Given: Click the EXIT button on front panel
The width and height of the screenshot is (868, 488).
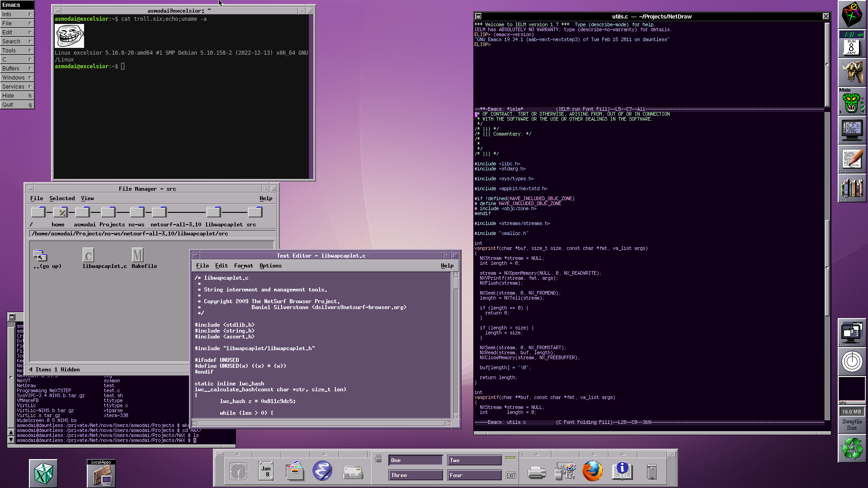Looking at the screenshot, I should (x=511, y=476).
